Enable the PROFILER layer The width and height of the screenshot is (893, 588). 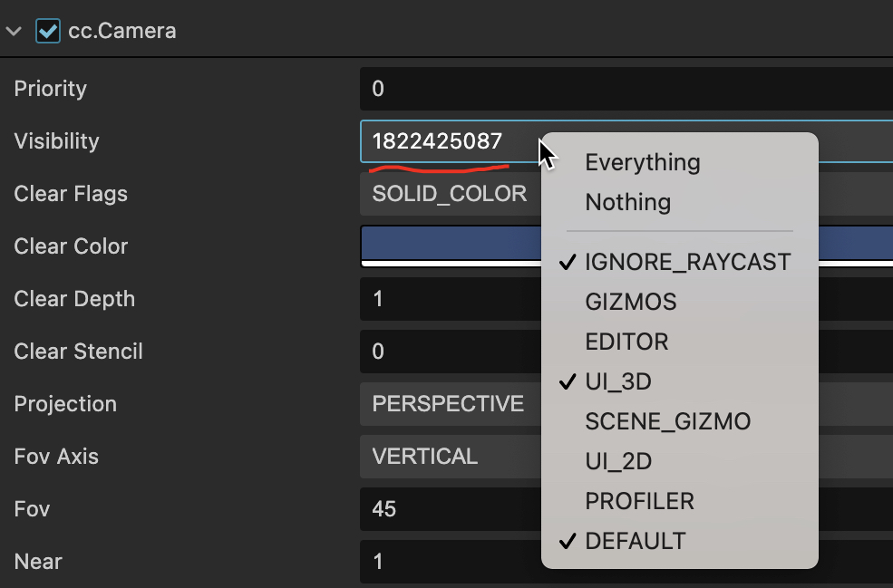tap(639, 501)
